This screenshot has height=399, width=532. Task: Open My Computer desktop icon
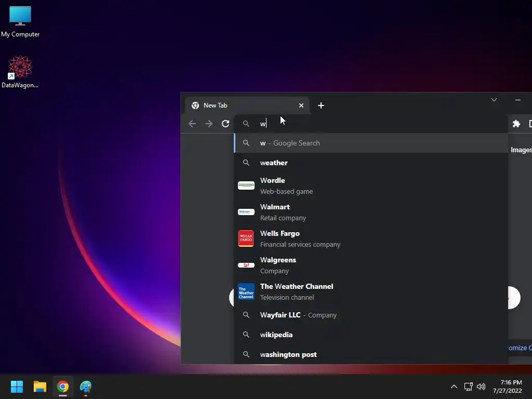(20, 21)
